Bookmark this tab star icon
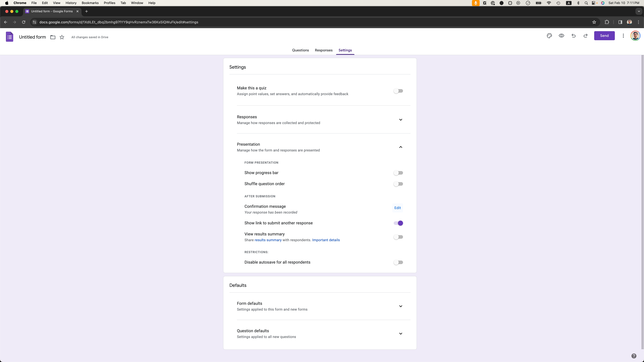 tap(594, 22)
